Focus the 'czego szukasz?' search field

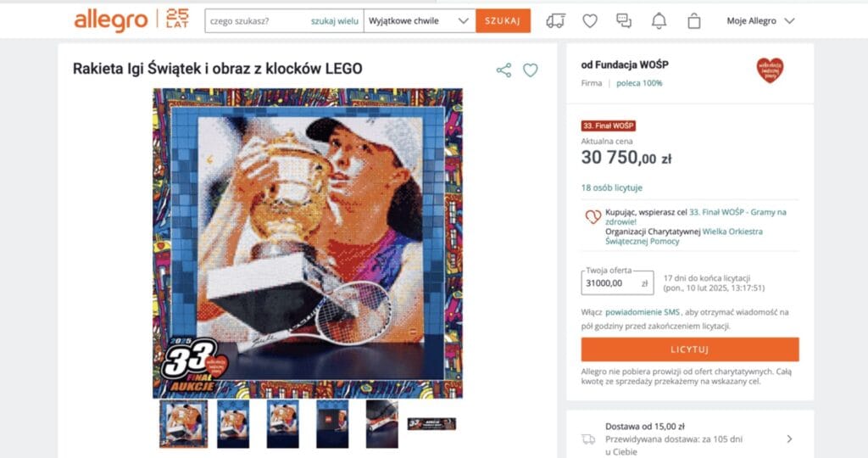tap(258, 21)
